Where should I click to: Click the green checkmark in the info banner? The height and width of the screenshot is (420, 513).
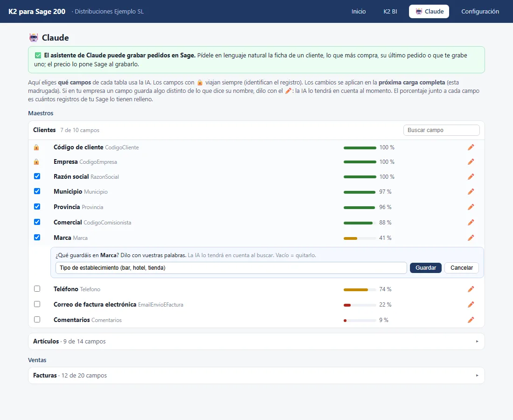38,56
